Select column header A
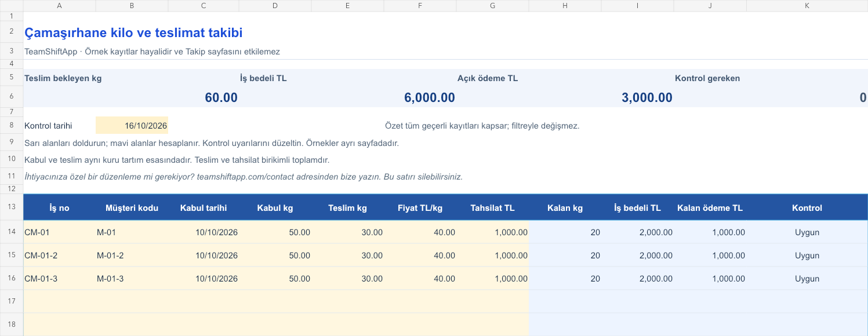Image resolution: width=868 pixels, height=336 pixels. pyautogui.click(x=60, y=5)
